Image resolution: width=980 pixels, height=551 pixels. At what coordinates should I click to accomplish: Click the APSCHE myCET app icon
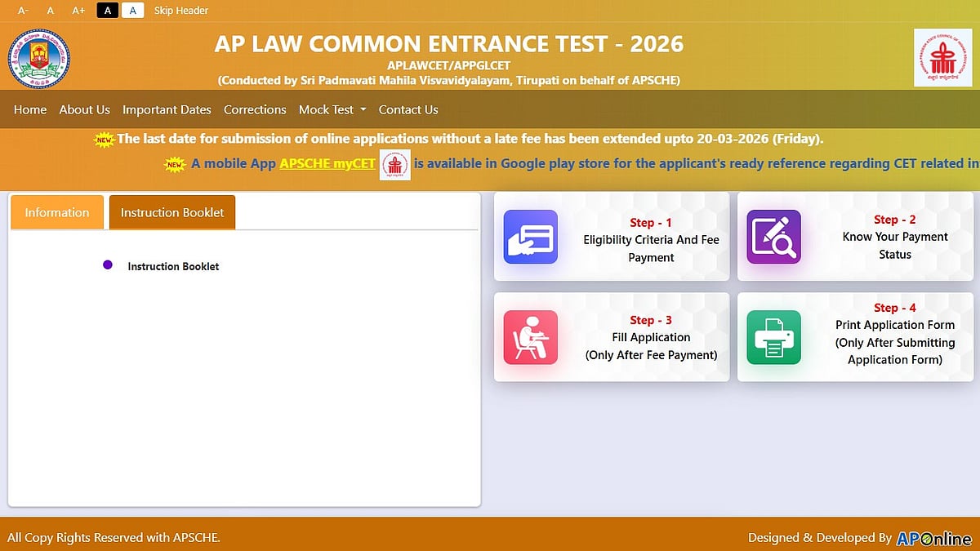coord(395,165)
